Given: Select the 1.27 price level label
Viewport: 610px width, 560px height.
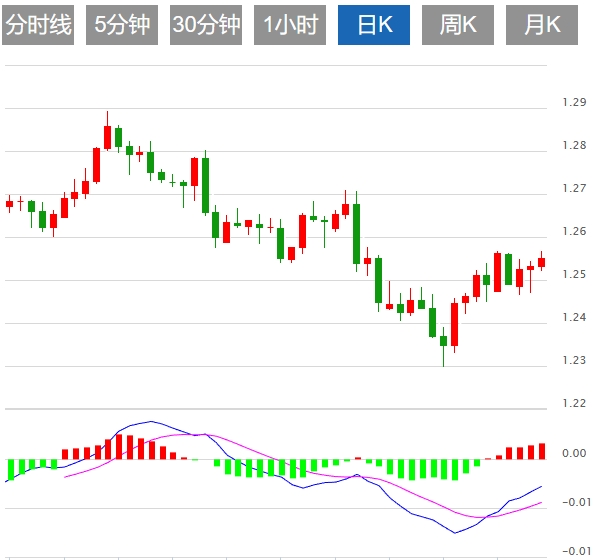Looking at the screenshot, I should click(574, 188).
